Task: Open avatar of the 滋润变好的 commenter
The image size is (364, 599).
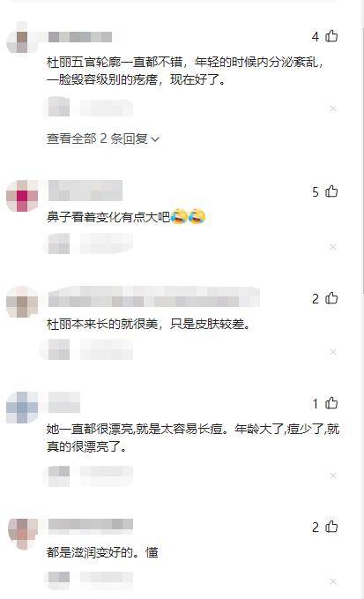Action: 23,534
